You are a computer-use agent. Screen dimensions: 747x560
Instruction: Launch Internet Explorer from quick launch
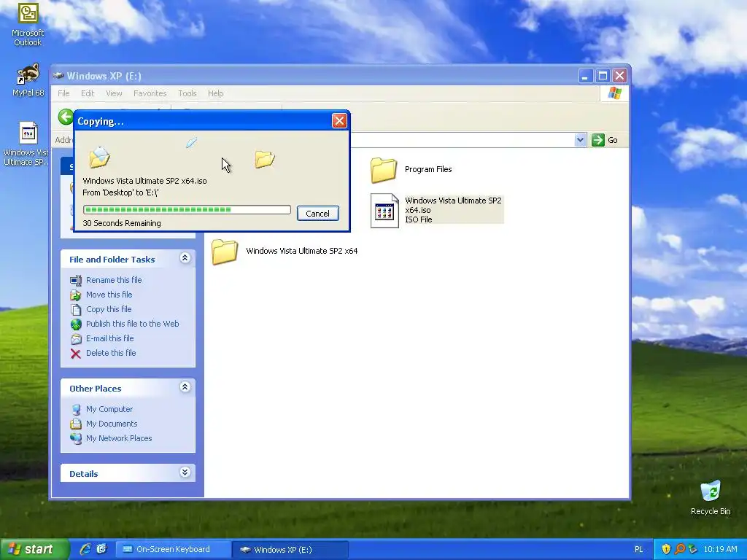[85, 549]
